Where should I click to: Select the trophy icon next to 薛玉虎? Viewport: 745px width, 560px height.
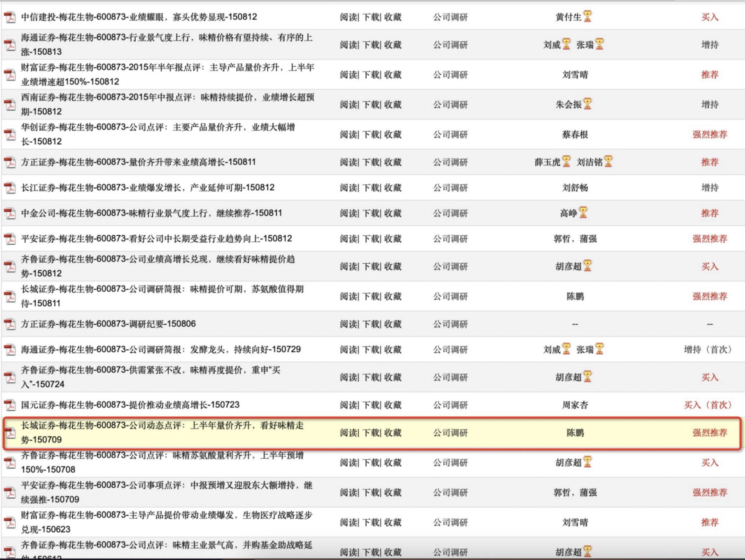click(x=567, y=161)
